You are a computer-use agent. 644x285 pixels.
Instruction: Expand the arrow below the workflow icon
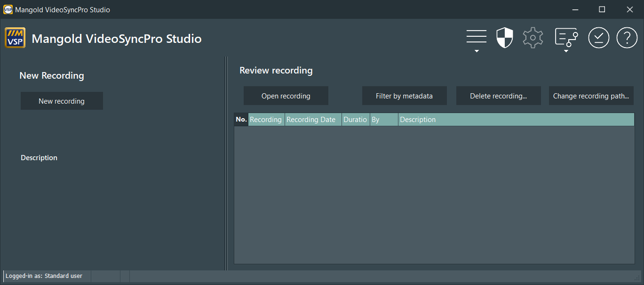(x=566, y=51)
